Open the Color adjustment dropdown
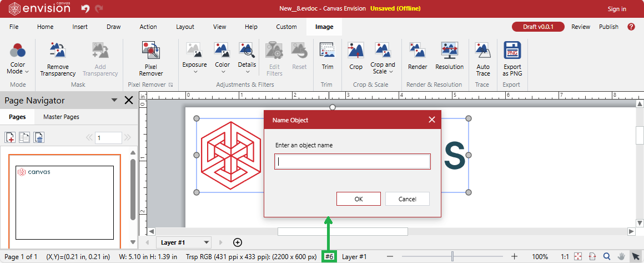Image resolution: width=644 pixels, height=263 pixels. click(222, 58)
